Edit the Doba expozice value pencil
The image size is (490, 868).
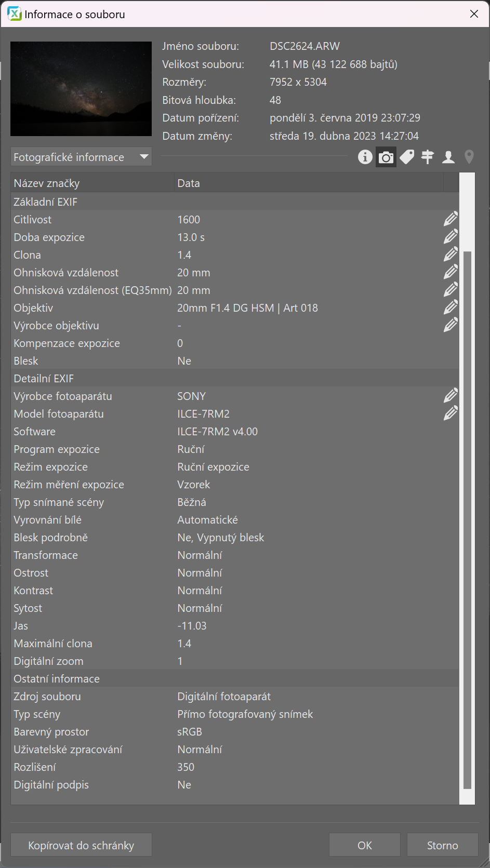pyautogui.click(x=451, y=237)
